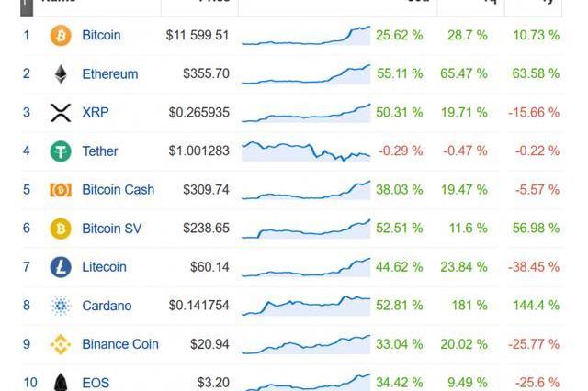Image resolution: width=588 pixels, height=391 pixels.
Task: Click the Binance Coin logo icon
Action: point(61,344)
